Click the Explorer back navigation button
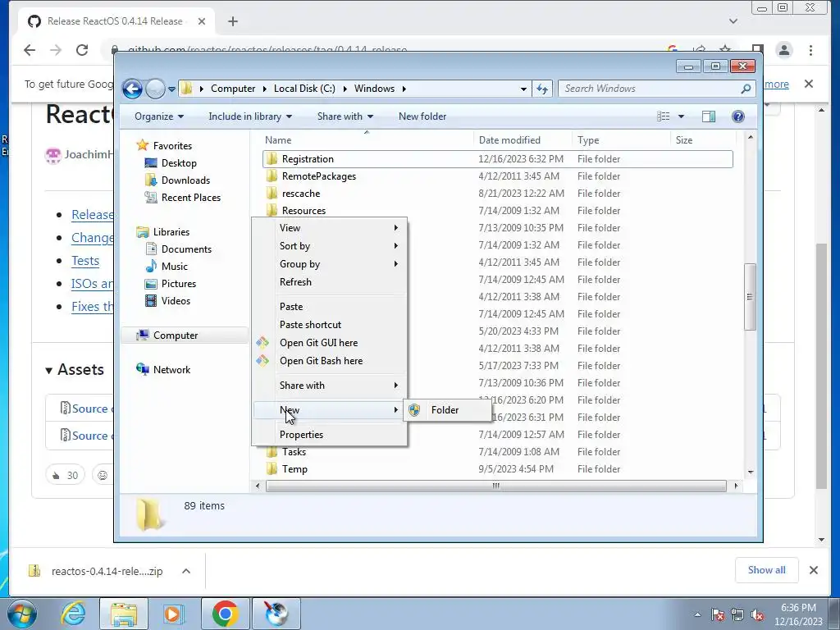Viewport: 840px width, 630px height. pyautogui.click(x=132, y=89)
